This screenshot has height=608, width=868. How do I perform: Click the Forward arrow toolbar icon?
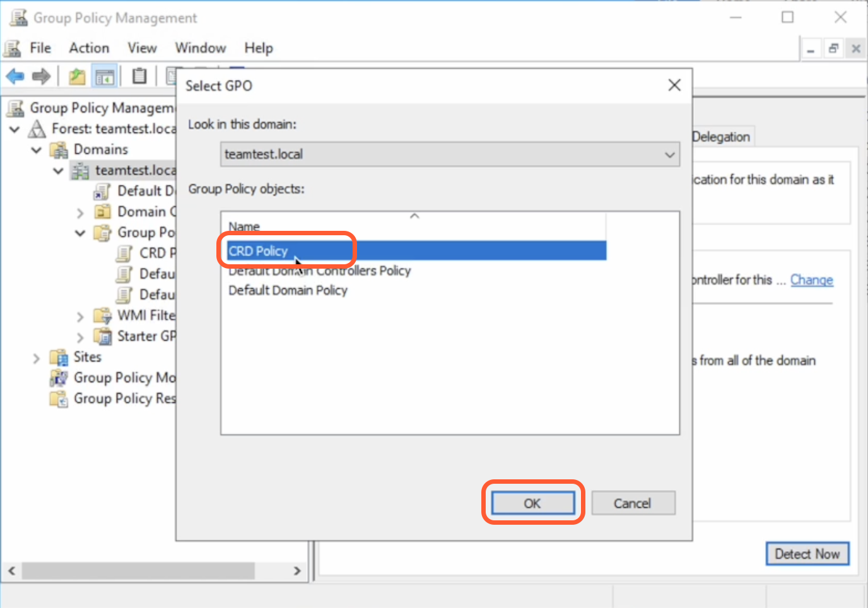(41, 77)
